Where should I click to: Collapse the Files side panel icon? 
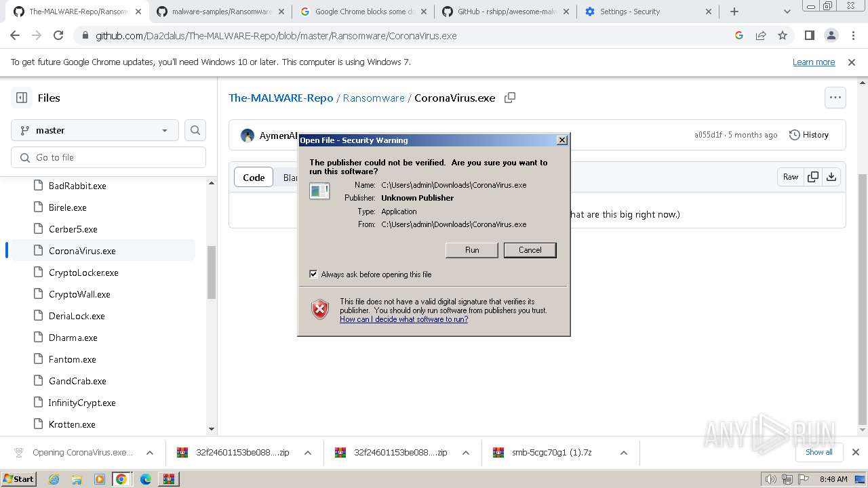[x=22, y=98]
